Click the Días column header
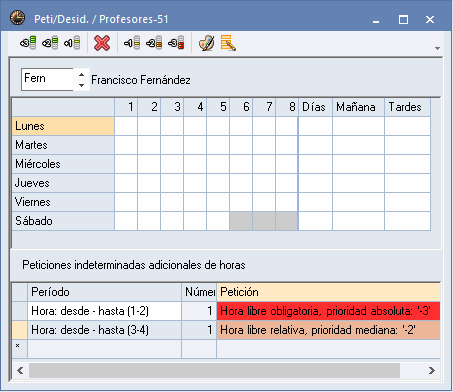This screenshot has width=453, height=392. coord(315,107)
